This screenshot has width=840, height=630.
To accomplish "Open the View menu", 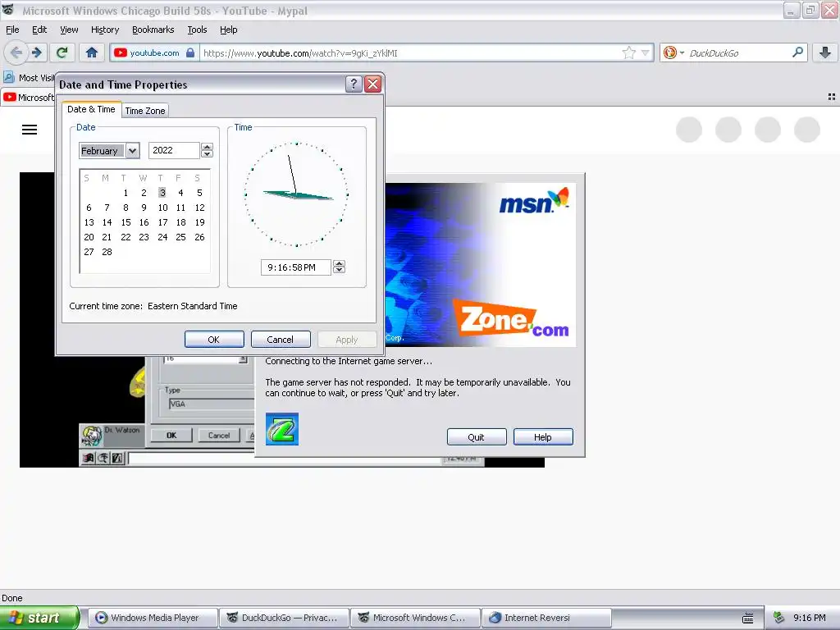I will click(69, 30).
